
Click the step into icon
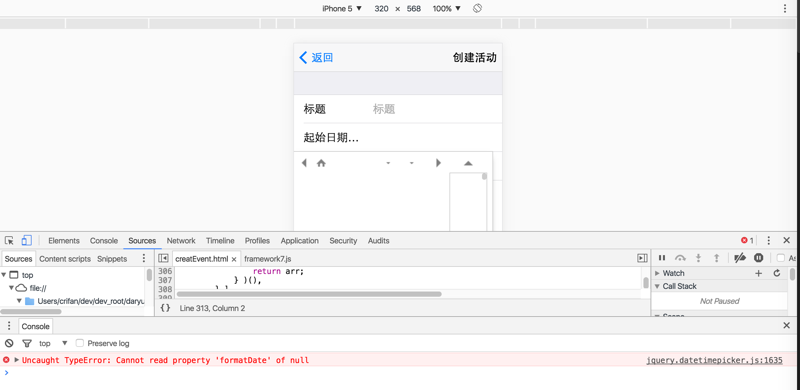698,258
